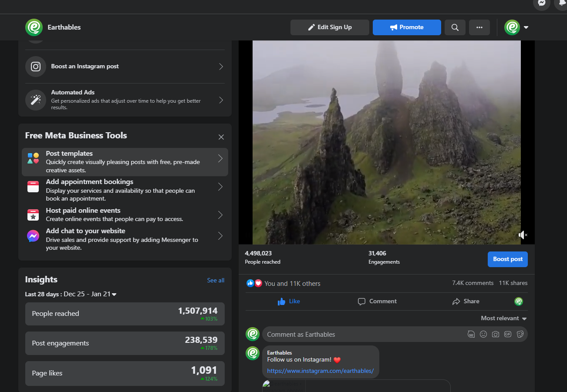
Task: Open the account switcher arrow beside profile avatar
Action: pyautogui.click(x=526, y=27)
